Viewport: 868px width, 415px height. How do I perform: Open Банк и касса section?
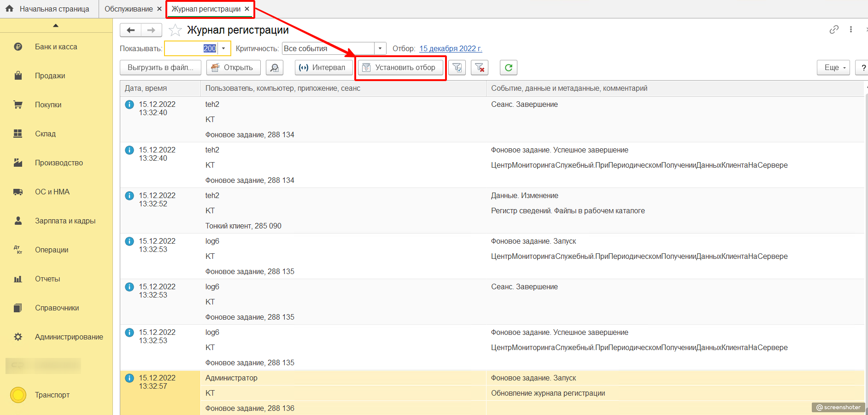[56, 47]
